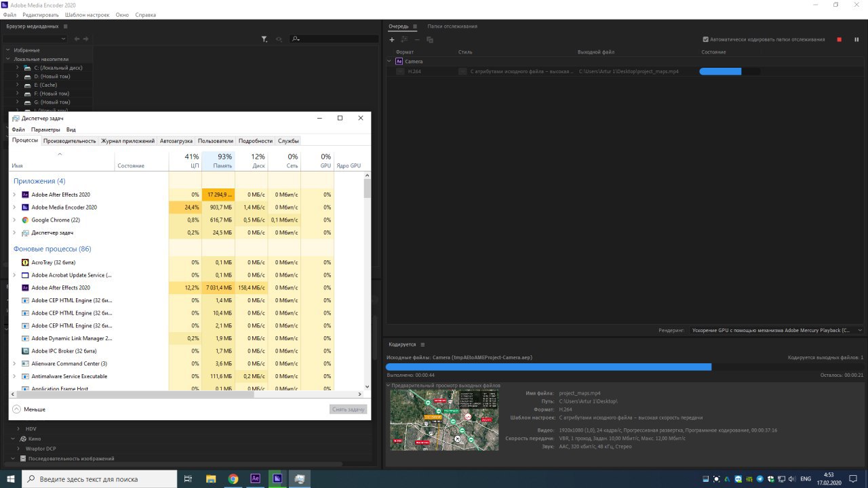Viewport: 868px width, 488px height.
Task: Click the C: local disk drive icon
Action: 27,68
